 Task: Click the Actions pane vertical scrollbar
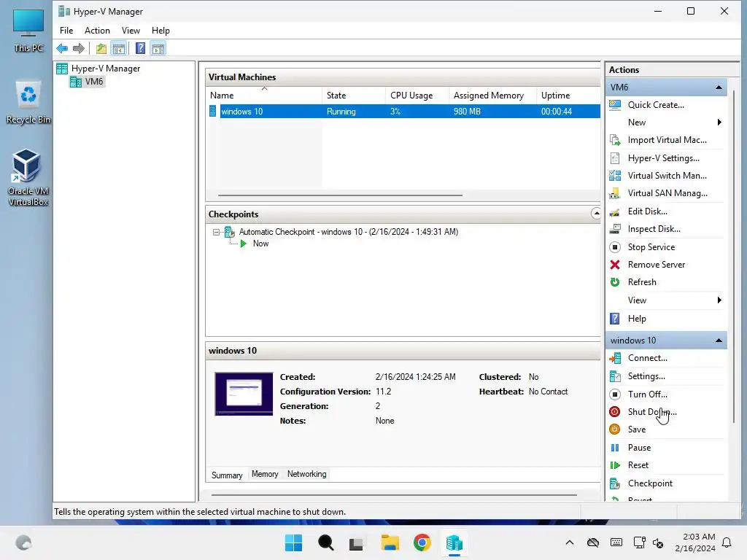[734, 257]
